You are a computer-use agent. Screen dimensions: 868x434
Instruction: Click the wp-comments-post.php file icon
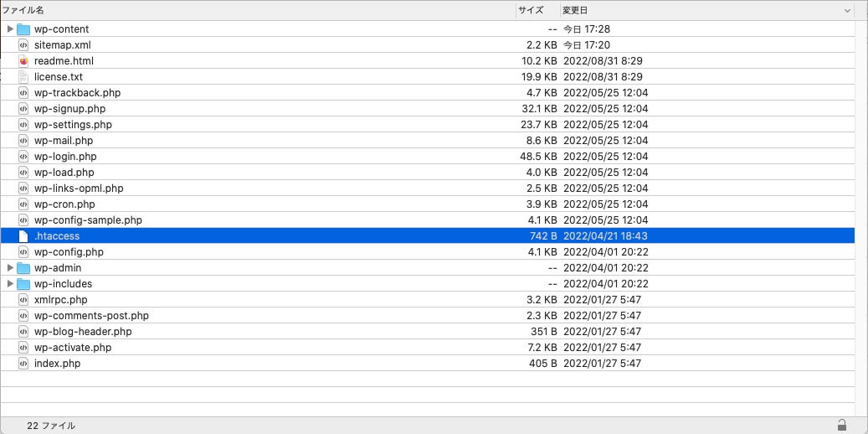click(x=23, y=316)
